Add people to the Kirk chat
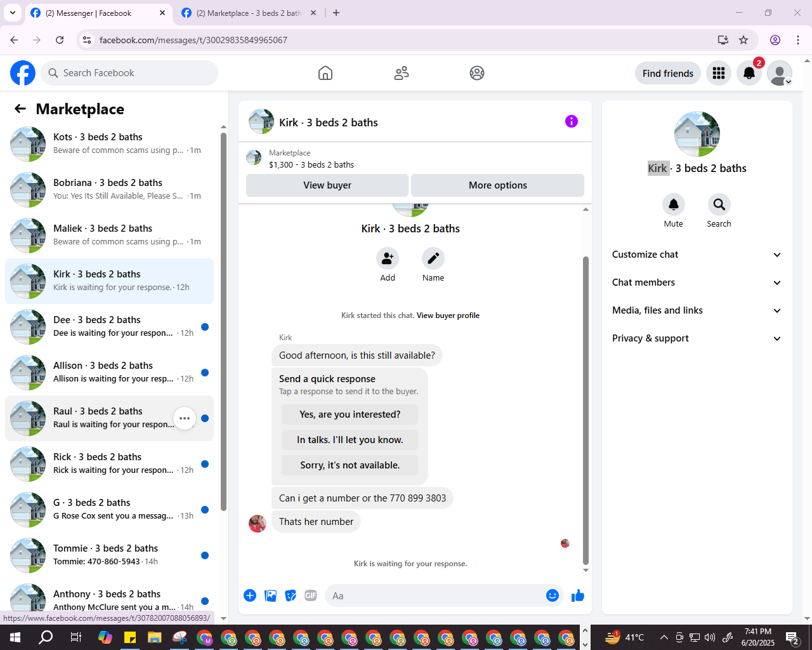Screen dimensions: 812x650 point(388,258)
